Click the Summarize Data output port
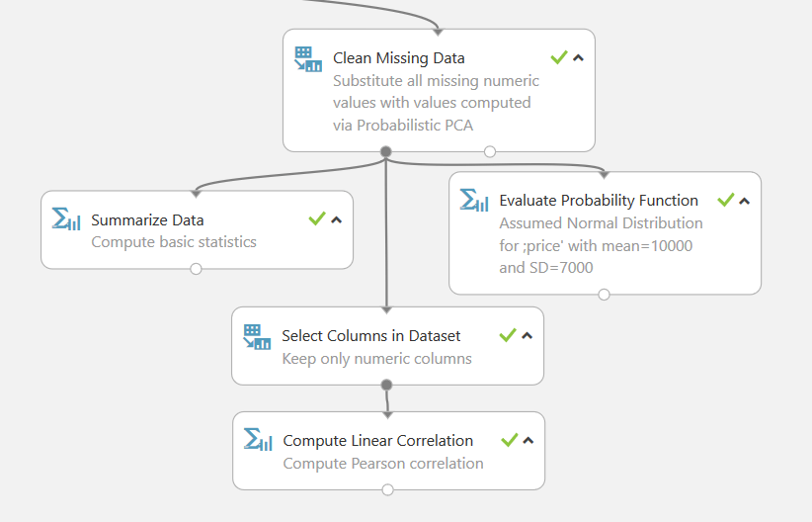 [196, 268]
